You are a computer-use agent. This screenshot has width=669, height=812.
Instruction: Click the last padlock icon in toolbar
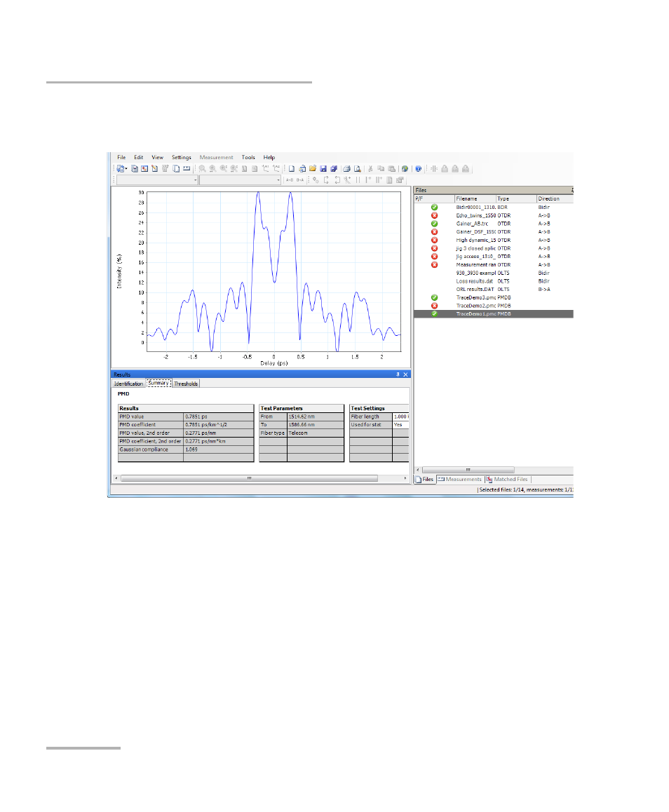click(466, 169)
